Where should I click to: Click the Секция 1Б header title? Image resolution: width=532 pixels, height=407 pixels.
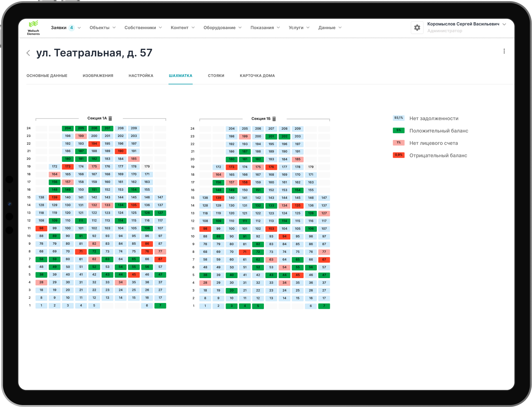tap(261, 119)
